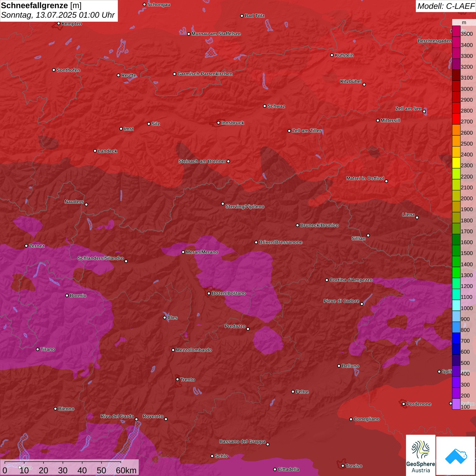Click the 'Cles' label
The height and width of the screenshot is (476, 476).
[x=172, y=318]
